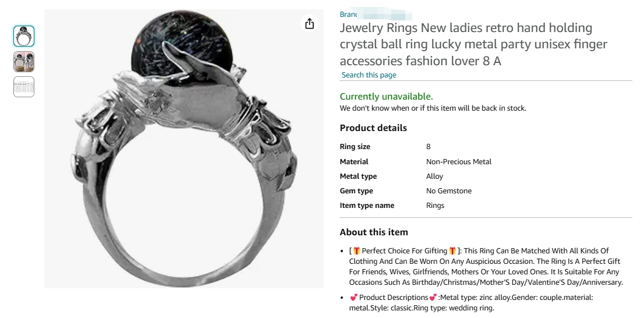
Task: Click the Non-Precious Metal material value
Action: [459, 161]
